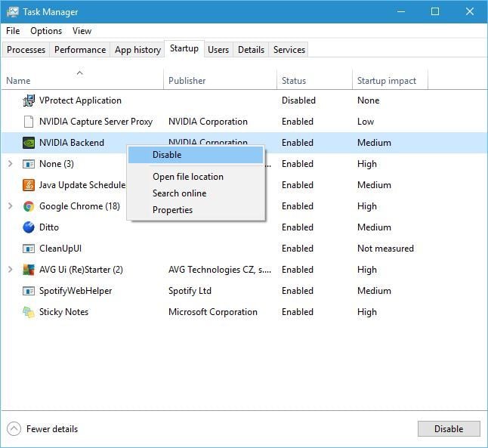The image size is (488, 448).
Task: Click the blue Ditto icon
Action: tap(29, 227)
